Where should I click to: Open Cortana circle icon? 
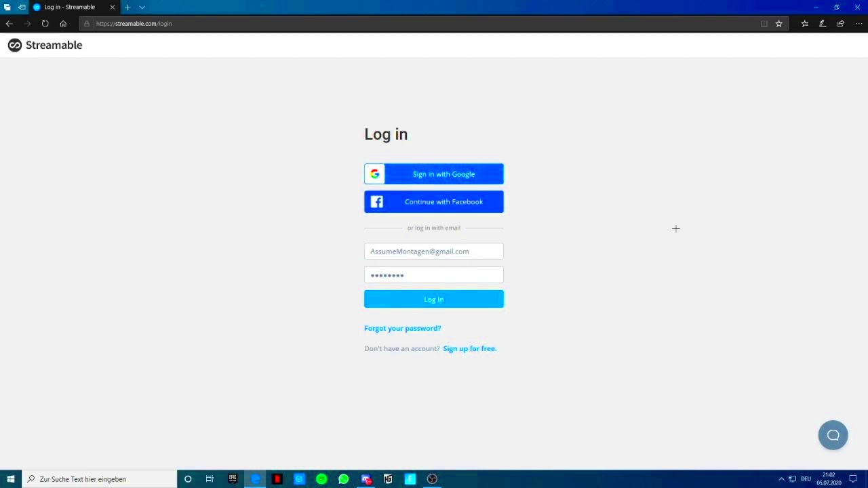point(188,479)
